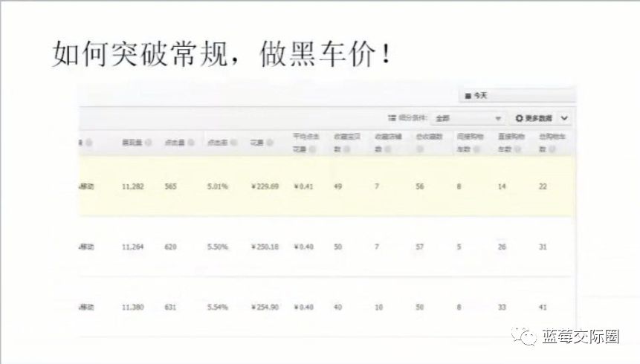Sort by the 展现量 column label
Screen dimensions: 640x364
click(132, 143)
